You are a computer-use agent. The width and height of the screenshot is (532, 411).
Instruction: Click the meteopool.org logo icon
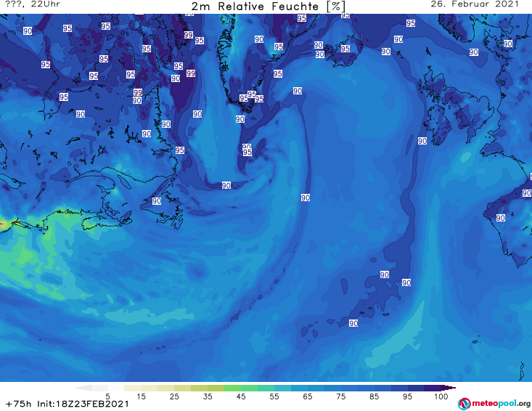(464, 404)
